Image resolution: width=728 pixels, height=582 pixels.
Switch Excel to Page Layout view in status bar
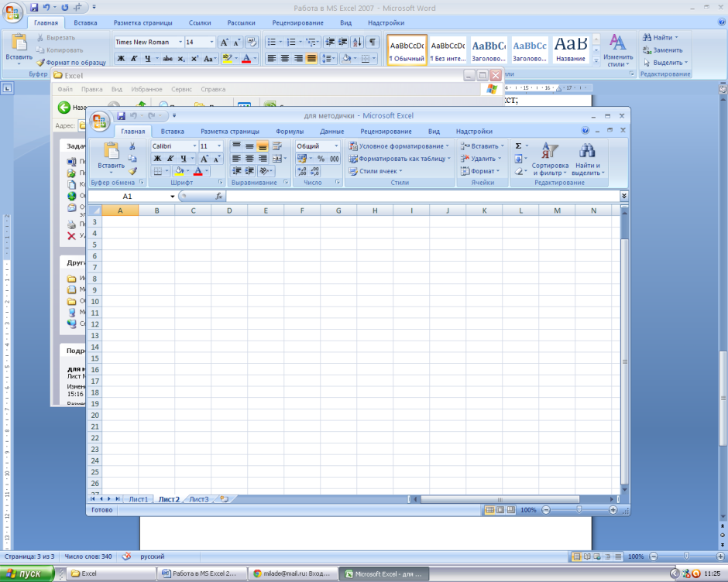point(500,510)
